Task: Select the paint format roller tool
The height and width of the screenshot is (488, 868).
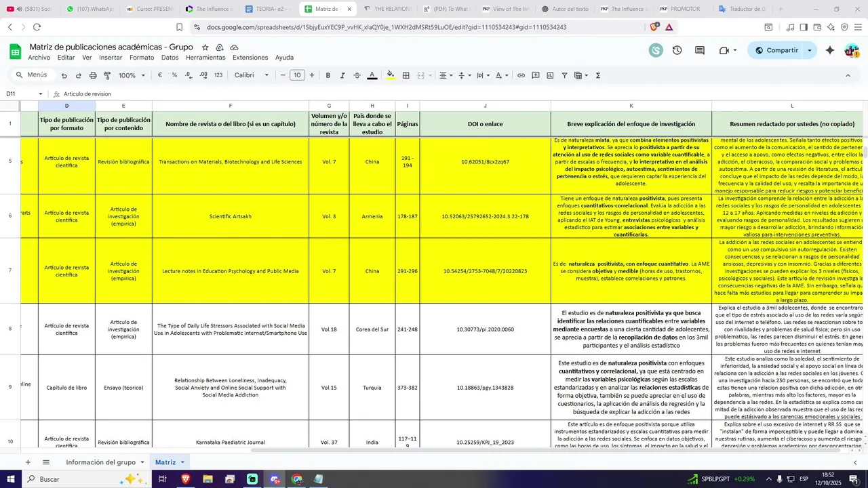Action: (x=107, y=75)
